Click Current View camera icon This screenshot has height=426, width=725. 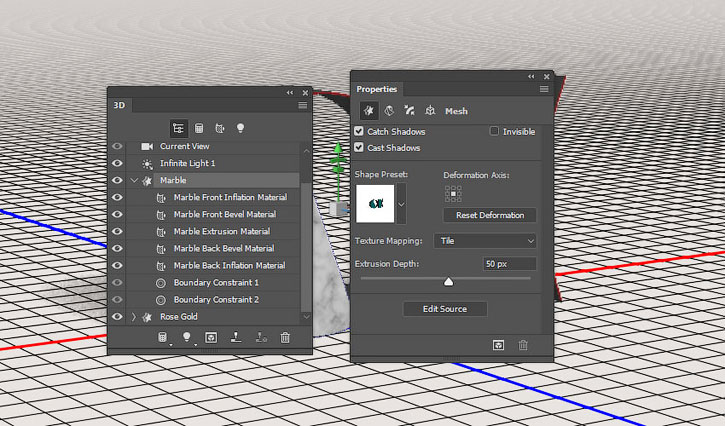pos(147,147)
